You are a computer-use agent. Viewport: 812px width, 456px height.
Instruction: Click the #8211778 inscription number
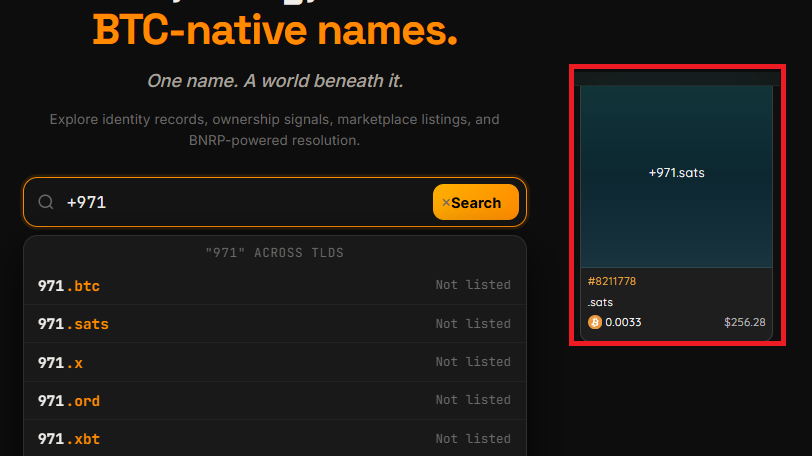[x=612, y=281]
